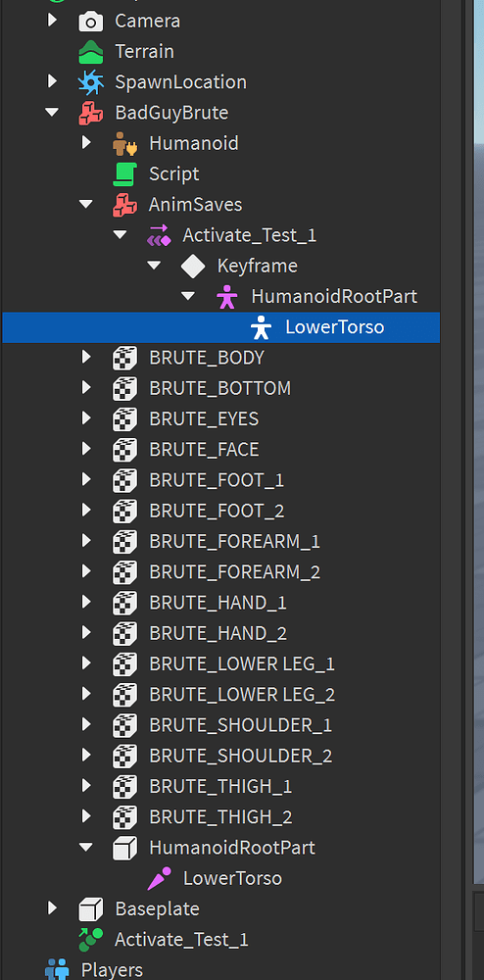Select the LowerTorso bone icon under HumanoidRootPart part
Image resolution: width=484 pixels, height=980 pixels.
(x=160, y=879)
